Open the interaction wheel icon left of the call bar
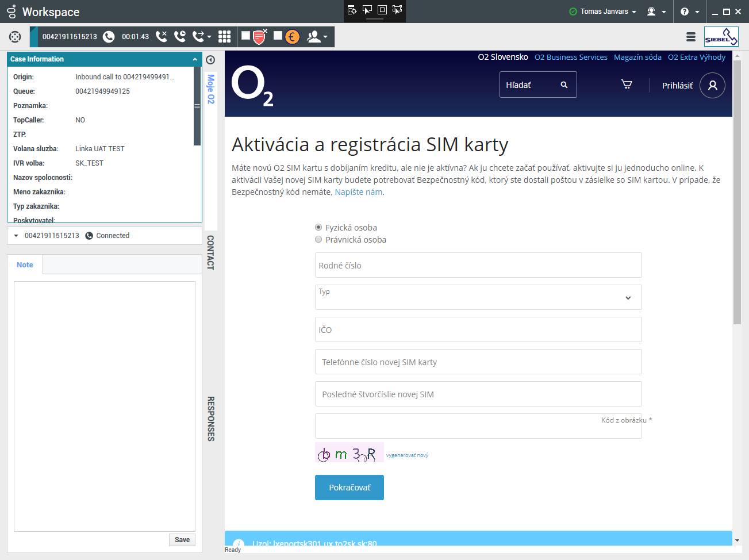The image size is (749, 560). click(x=15, y=37)
